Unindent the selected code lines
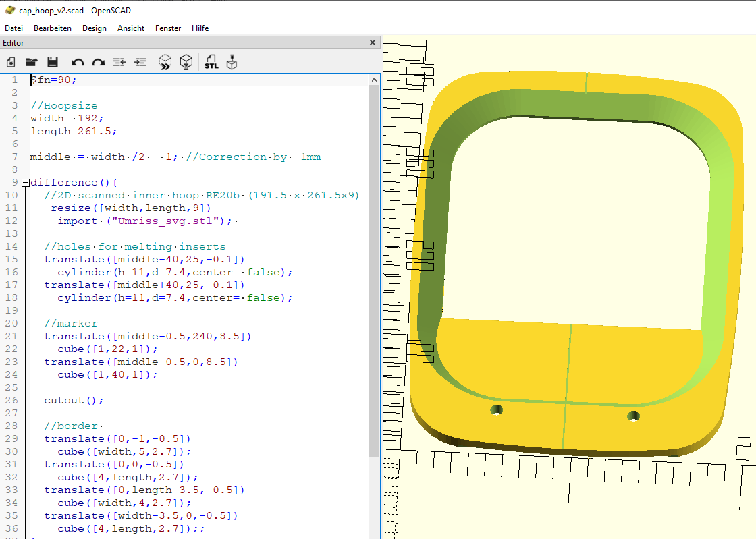756x539 pixels. (x=119, y=62)
